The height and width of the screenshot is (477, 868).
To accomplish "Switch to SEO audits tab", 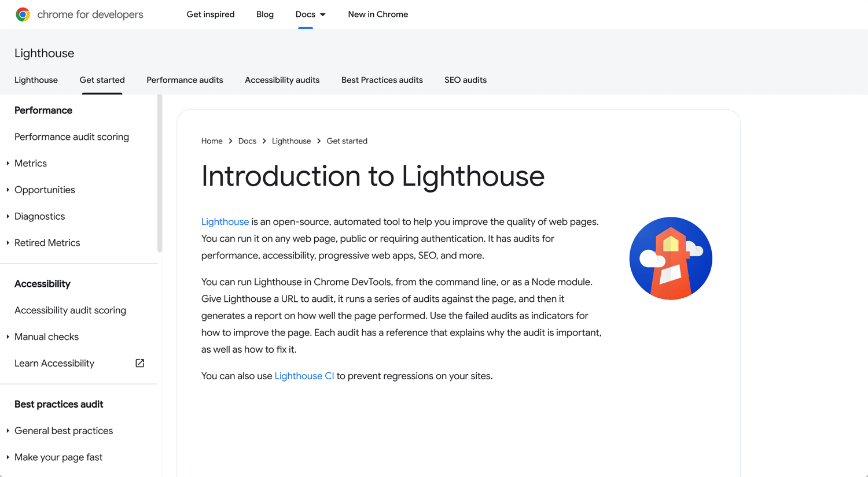I will point(465,80).
